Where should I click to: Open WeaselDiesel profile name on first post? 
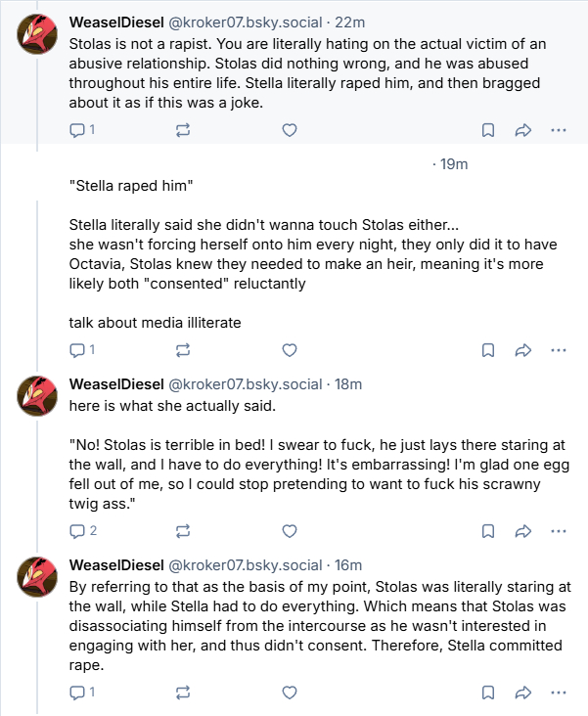click(116, 22)
